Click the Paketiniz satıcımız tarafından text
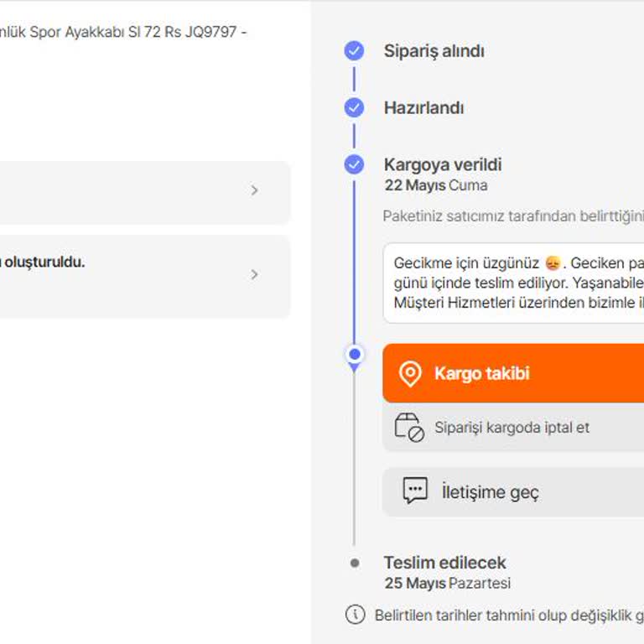 pyautogui.click(x=513, y=216)
